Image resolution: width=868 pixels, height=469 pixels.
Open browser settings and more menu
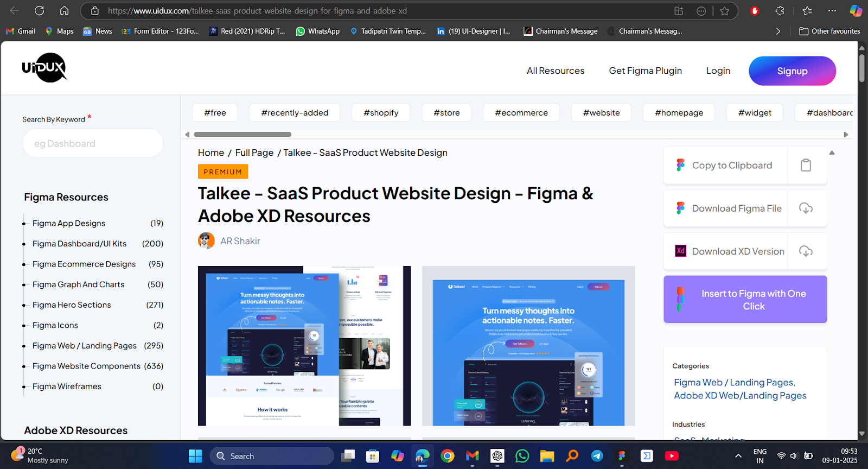[x=832, y=11]
